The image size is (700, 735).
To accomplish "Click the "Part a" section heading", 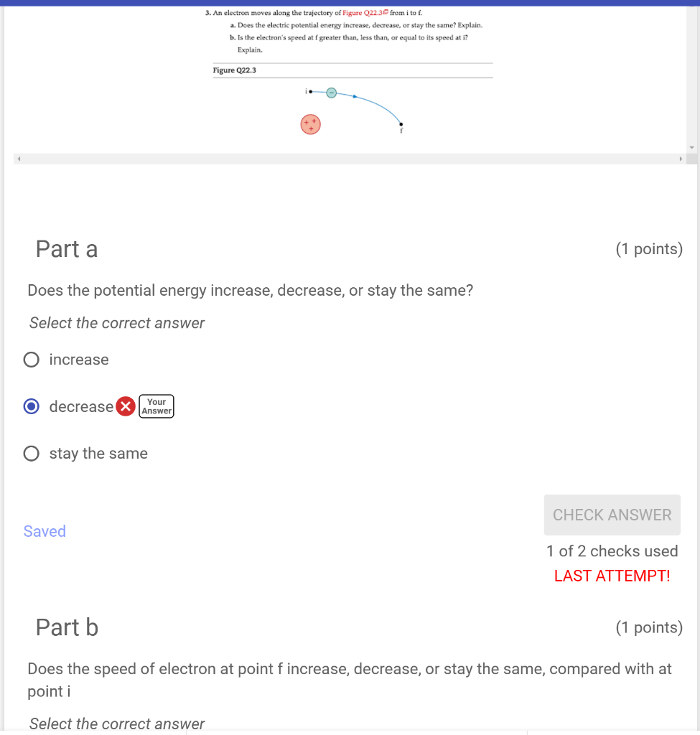I will pos(66,249).
